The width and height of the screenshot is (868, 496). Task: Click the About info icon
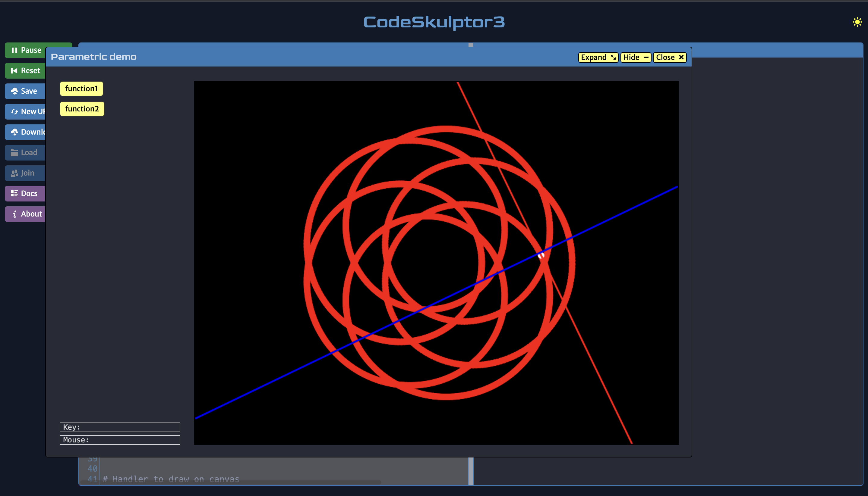tap(14, 214)
